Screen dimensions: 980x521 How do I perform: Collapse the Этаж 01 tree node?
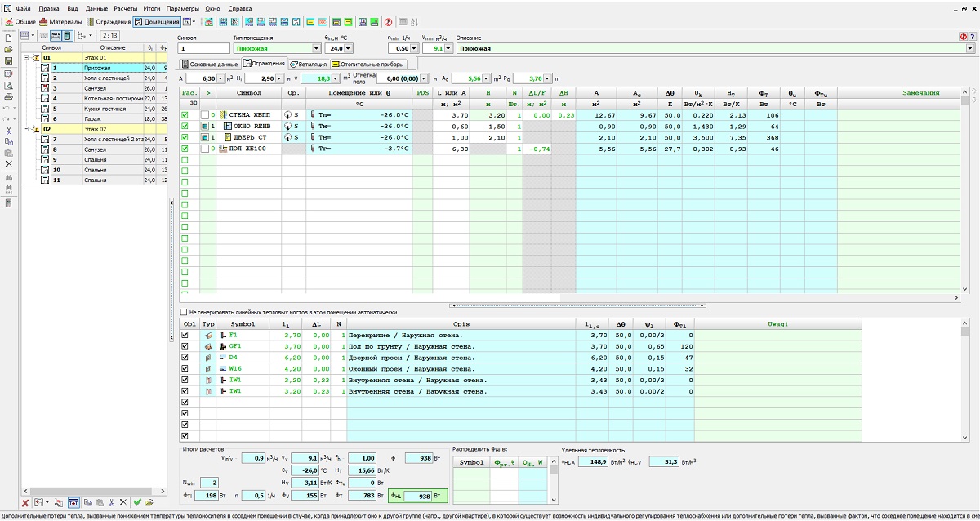27,58
